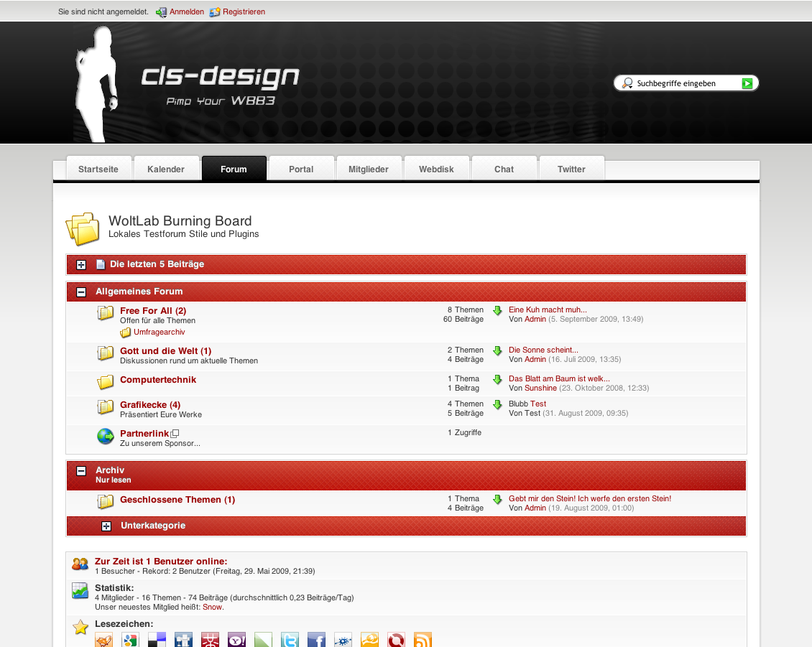Image resolution: width=812 pixels, height=647 pixels.
Task: Click the Twitter bookmark icon
Action: (x=290, y=640)
